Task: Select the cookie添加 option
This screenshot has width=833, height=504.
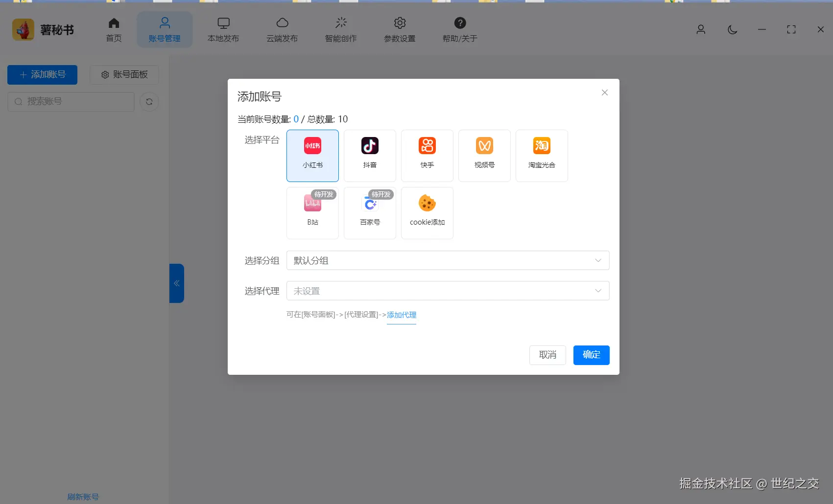Action: pos(427,213)
